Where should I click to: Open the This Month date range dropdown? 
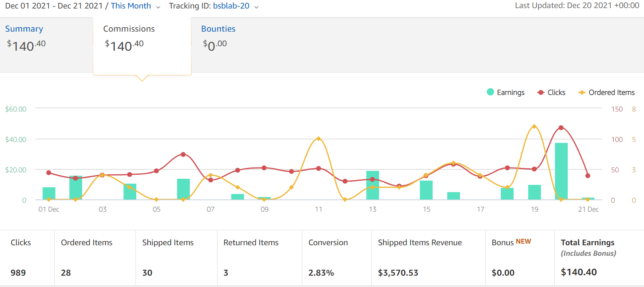pyautogui.click(x=136, y=6)
